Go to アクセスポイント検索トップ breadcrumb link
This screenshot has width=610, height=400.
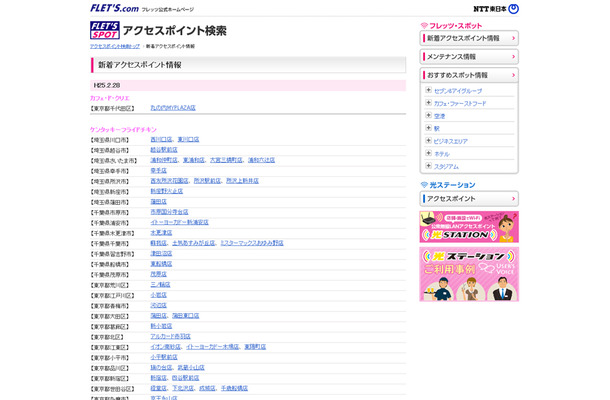click(x=115, y=46)
